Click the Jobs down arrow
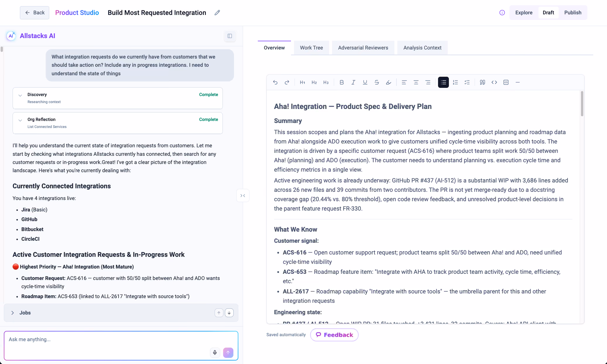Screen dimensions: 607x364 (x=229, y=313)
